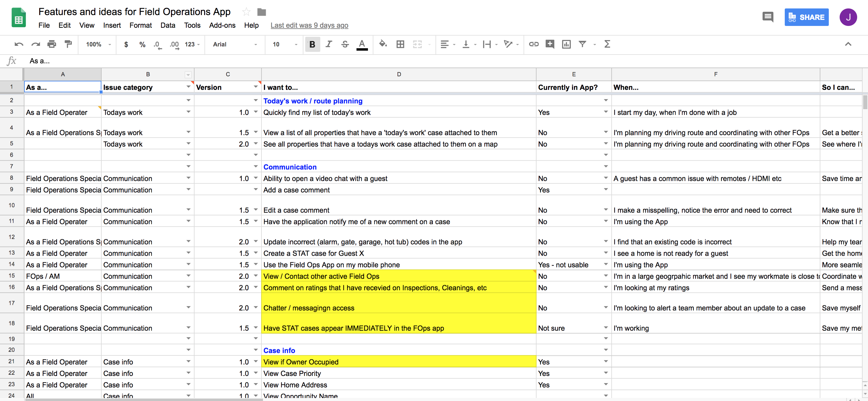
Task: Star this spreadsheet
Action: tap(246, 12)
